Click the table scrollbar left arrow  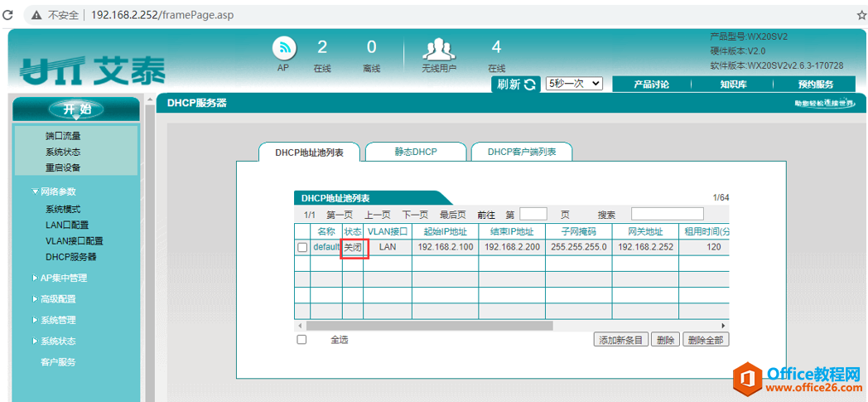(300, 326)
